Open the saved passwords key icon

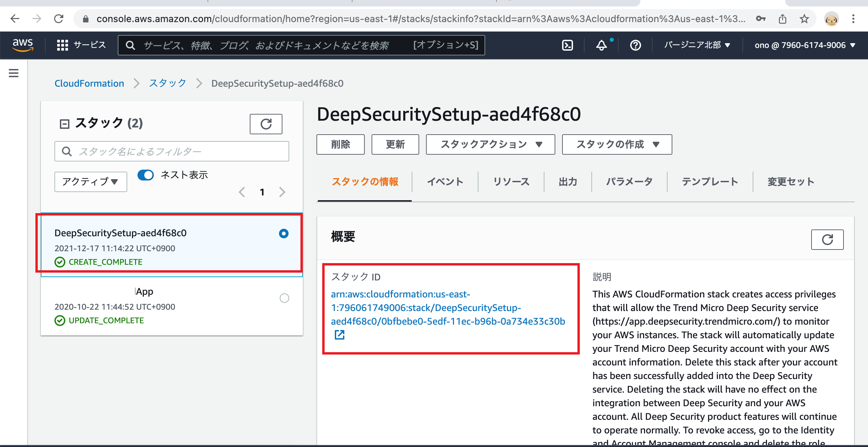click(x=760, y=19)
